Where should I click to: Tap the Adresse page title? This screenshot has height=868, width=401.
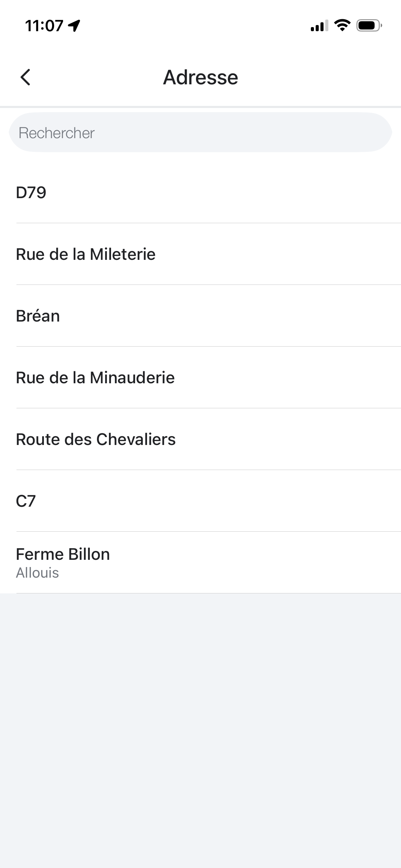click(200, 77)
